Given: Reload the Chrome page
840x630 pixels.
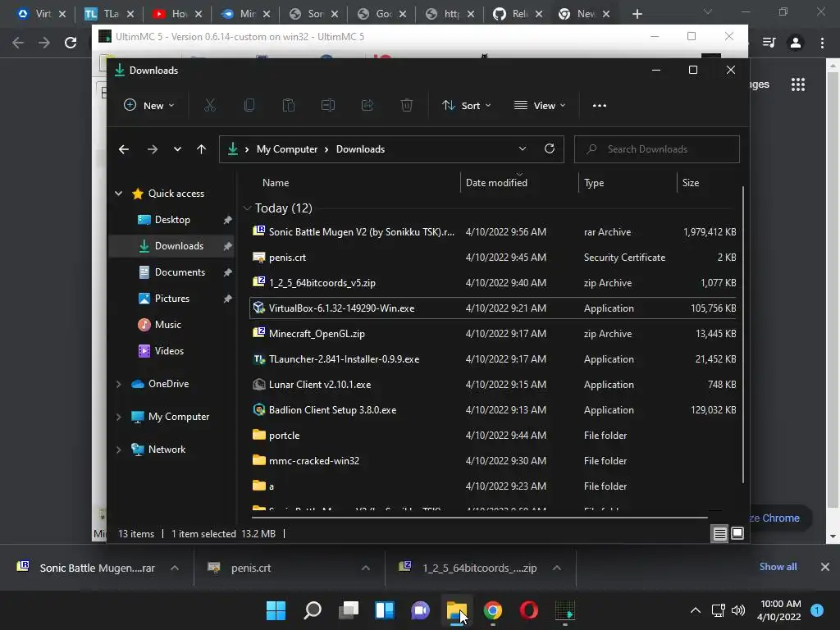Looking at the screenshot, I should click(x=71, y=43).
